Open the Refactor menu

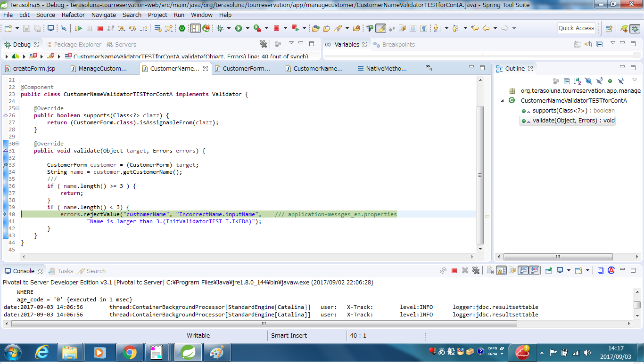pos(73,15)
